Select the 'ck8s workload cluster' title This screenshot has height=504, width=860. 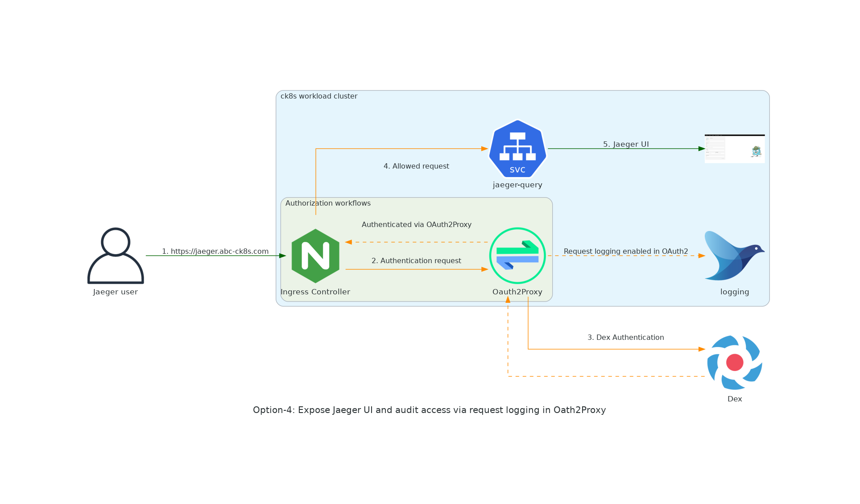click(319, 96)
